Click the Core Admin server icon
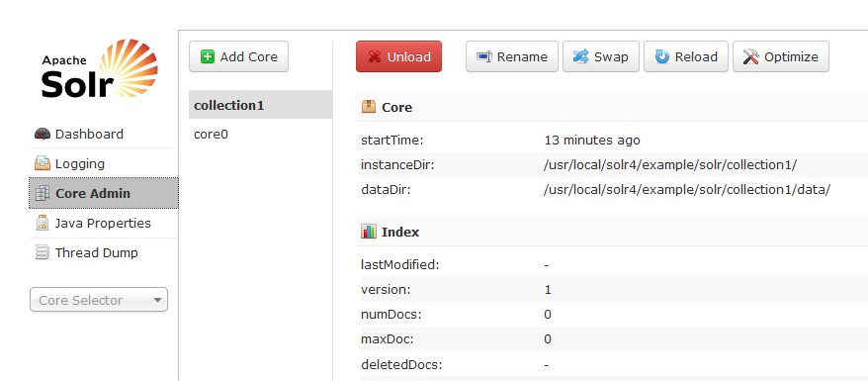 pos(43,193)
